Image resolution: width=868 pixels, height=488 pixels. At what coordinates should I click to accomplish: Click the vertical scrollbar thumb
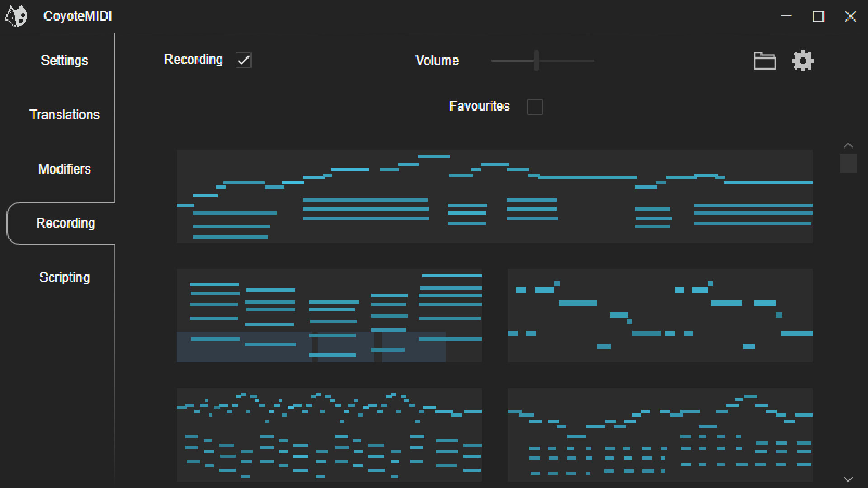(848, 163)
